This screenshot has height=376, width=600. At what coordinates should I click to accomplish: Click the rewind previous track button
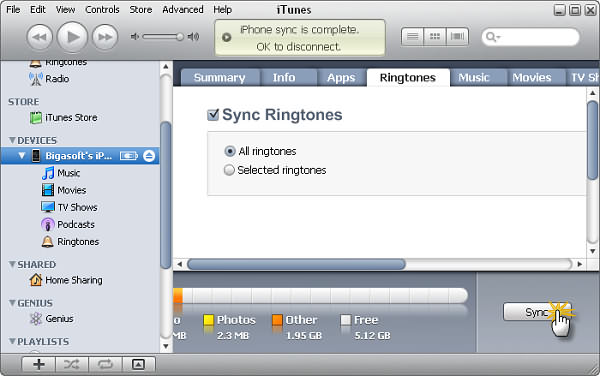click(39, 37)
